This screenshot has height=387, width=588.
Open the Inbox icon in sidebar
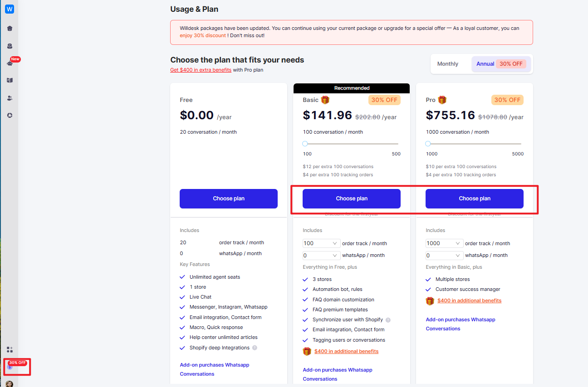pyautogui.click(x=10, y=46)
